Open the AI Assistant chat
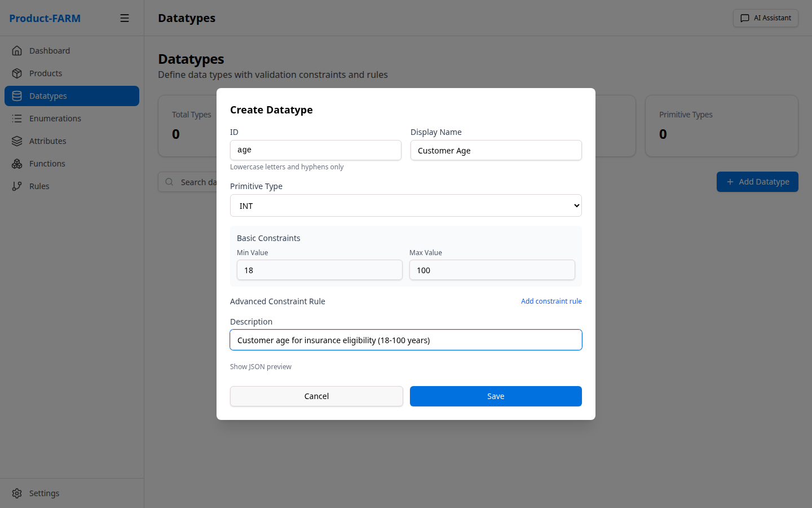Viewport: 812px width, 508px height. coord(765,18)
